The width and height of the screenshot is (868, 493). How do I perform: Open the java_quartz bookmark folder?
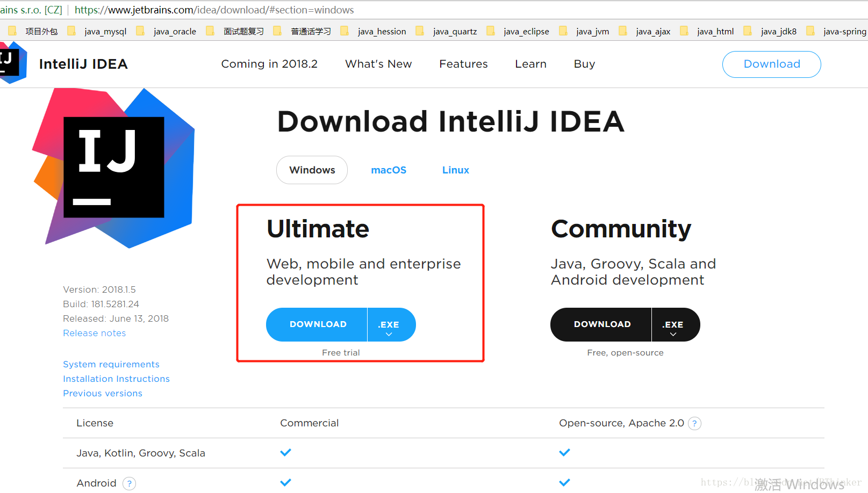[447, 31]
